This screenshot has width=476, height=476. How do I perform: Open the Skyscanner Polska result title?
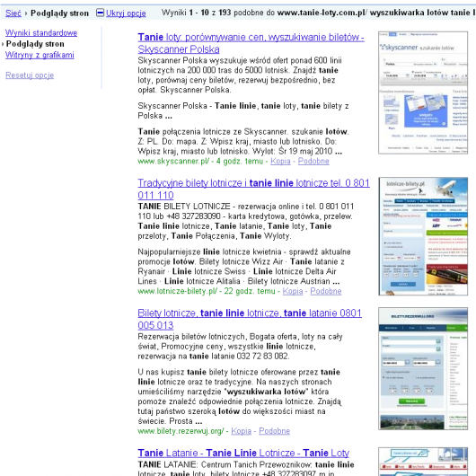251,43
